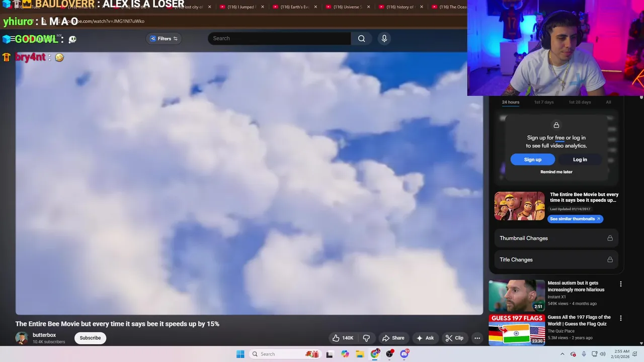Open options menu for Guess the Flag video
Image resolution: width=644 pixels, height=362 pixels.
click(620, 318)
